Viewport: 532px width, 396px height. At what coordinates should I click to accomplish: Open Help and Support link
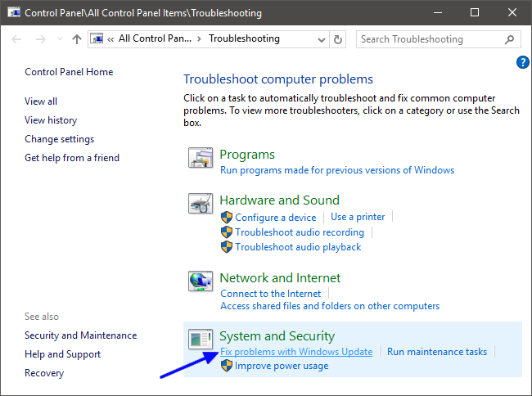63,354
